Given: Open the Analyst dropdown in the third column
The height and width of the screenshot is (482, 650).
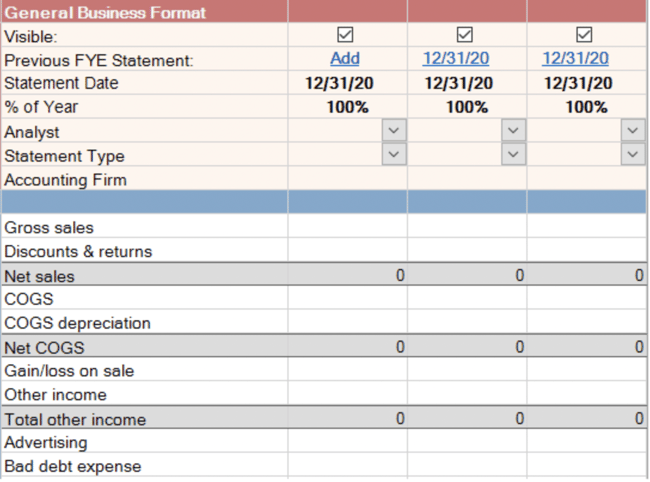Looking at the screenshot, I should pyautogui.click(x=633, y=131).
